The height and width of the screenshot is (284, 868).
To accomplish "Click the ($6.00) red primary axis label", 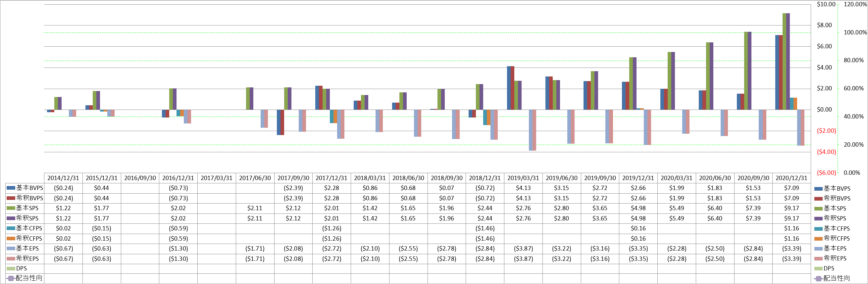I will pos(827,173).
